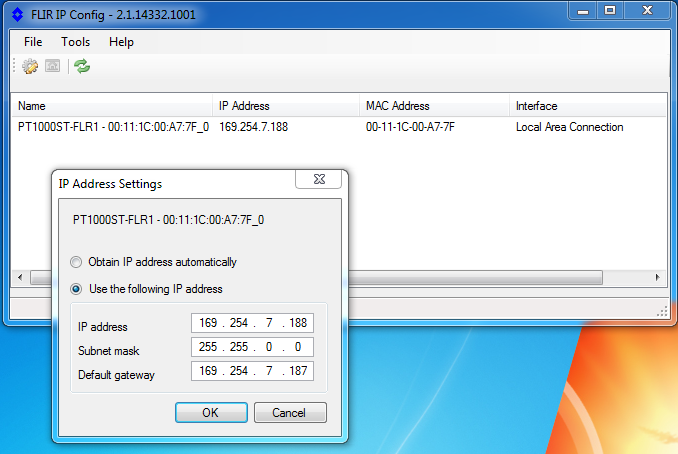Click the Subnet mask input field
This screenshot has width=678, height=454.
pyautogui.click(x=252, y=347)
